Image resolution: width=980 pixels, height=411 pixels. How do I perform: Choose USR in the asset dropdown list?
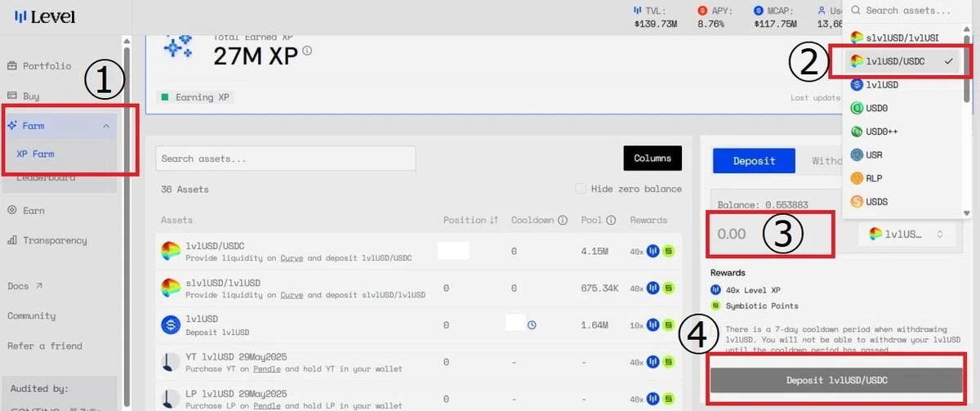point(903,154)
